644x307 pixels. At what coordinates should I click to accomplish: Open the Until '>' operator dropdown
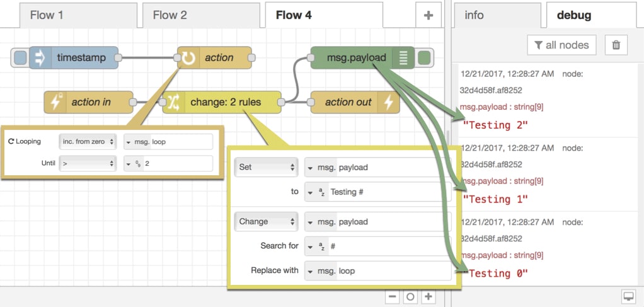pyautogui.click(x=88, y=163)
